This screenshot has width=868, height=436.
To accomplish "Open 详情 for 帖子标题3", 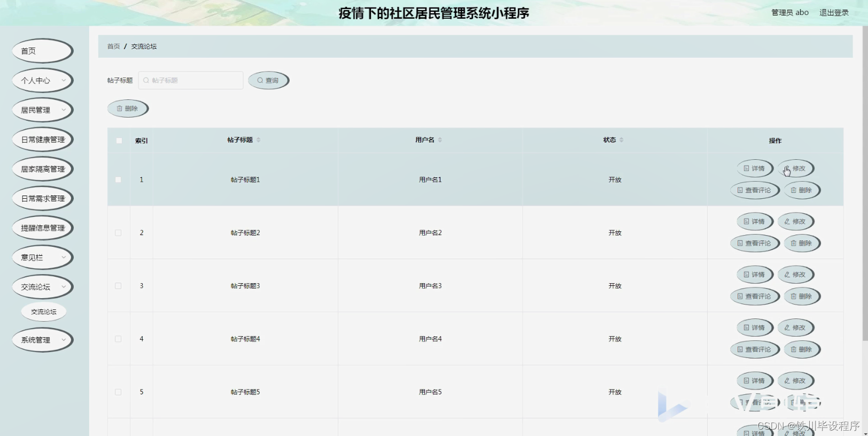I will [755, 275].
